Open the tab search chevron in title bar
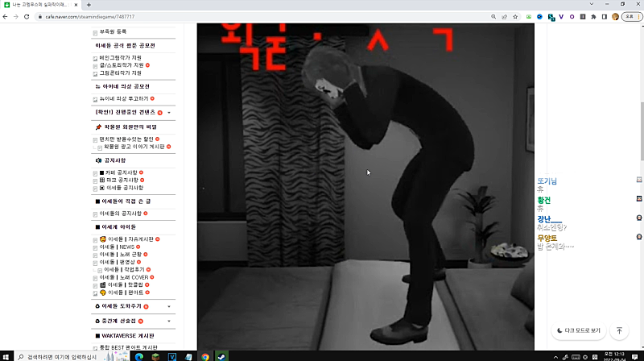 click(x=592, y=4)
